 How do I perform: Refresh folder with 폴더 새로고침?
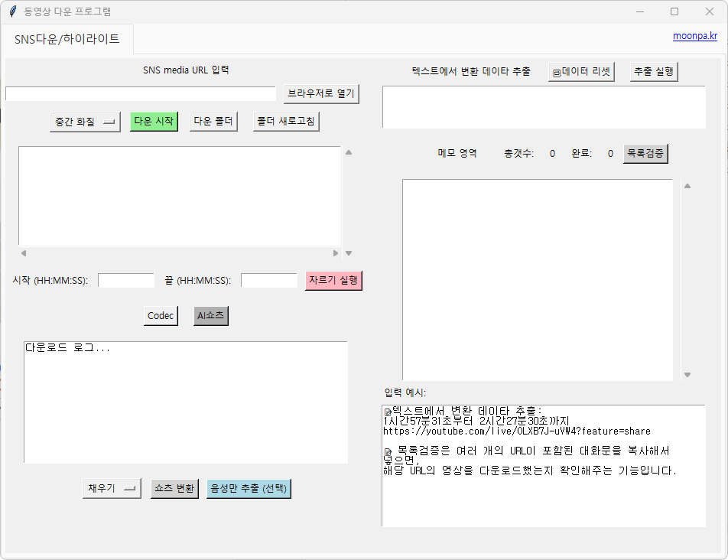286,121
